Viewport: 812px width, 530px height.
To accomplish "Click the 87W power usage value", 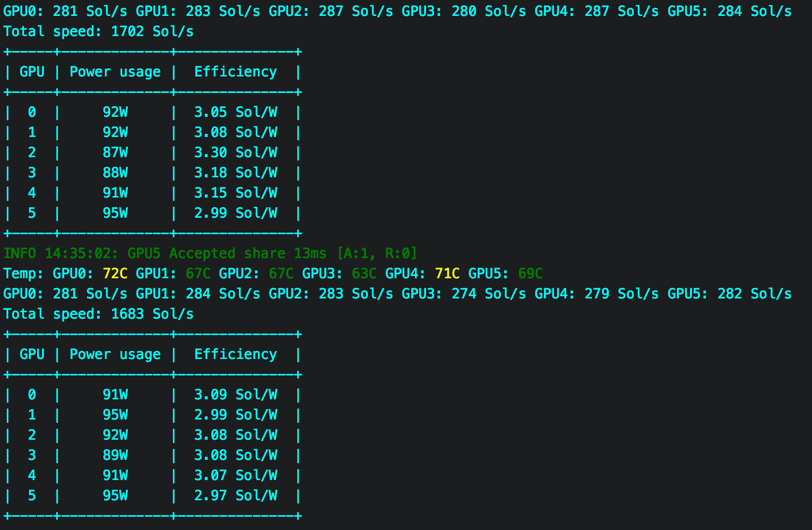I will coord(115,152).
